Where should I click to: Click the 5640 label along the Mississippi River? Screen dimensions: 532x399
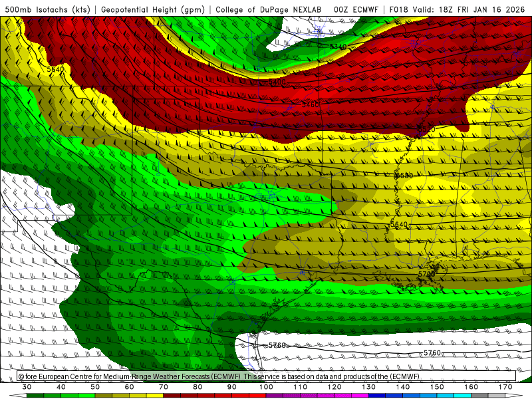pos(399,225)
